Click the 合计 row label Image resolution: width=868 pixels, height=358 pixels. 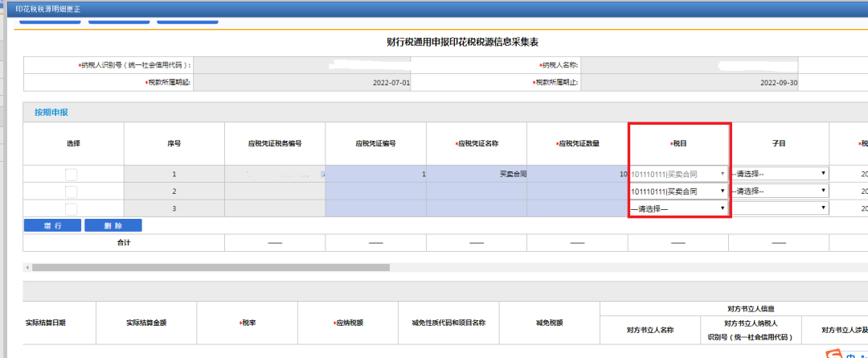tap(124, 243)
